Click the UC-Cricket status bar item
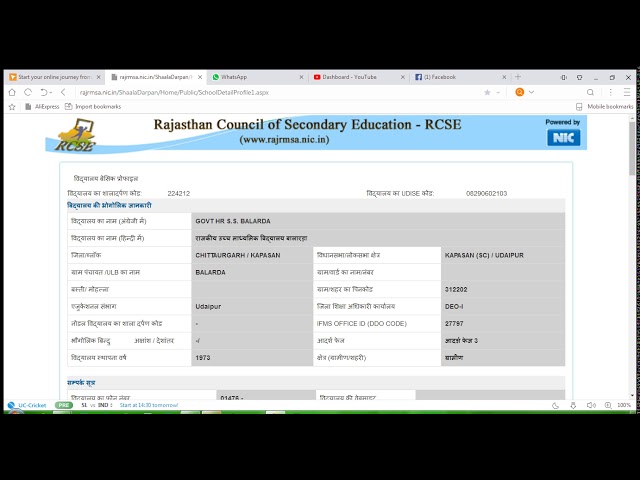The width and height of the screenshot is (640, 480). point(27,405)
